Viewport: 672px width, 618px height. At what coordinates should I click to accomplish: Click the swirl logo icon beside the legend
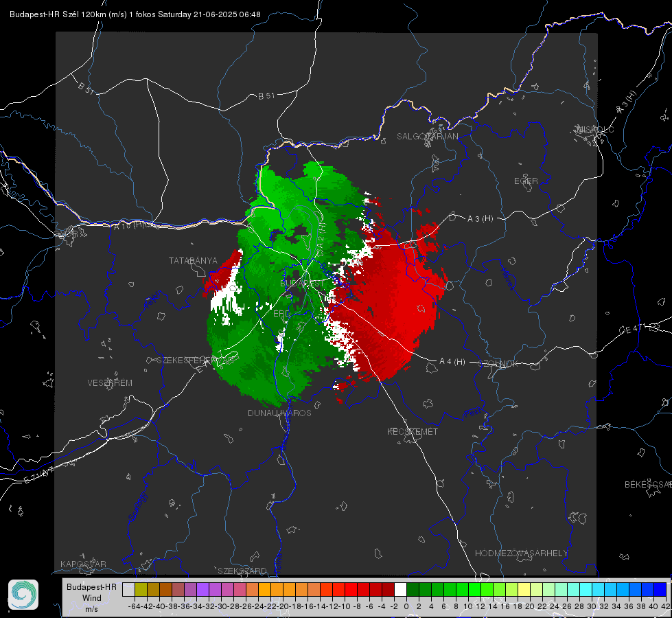pyautogui.click(x=23, y=595)
